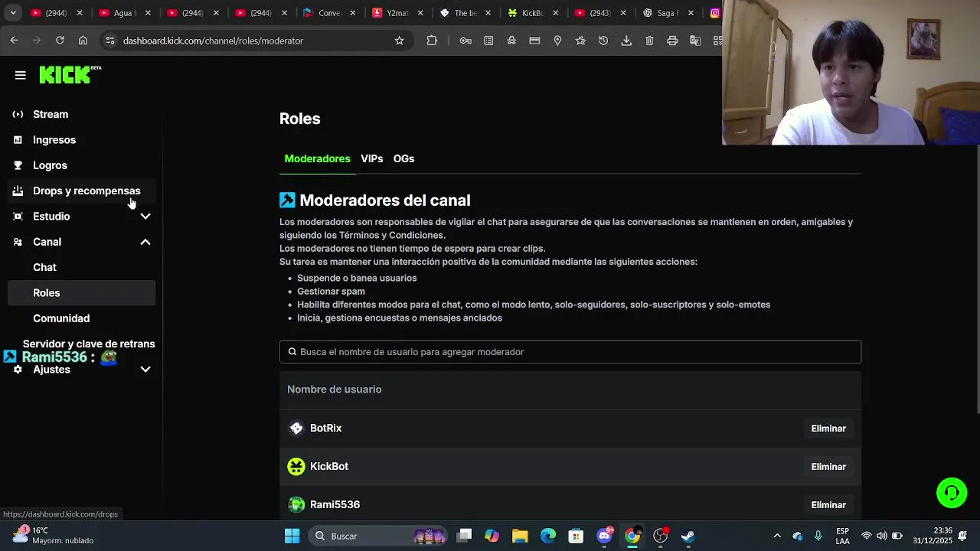Go back in browser
Screen dimensions: 980x551
(15, 41)
